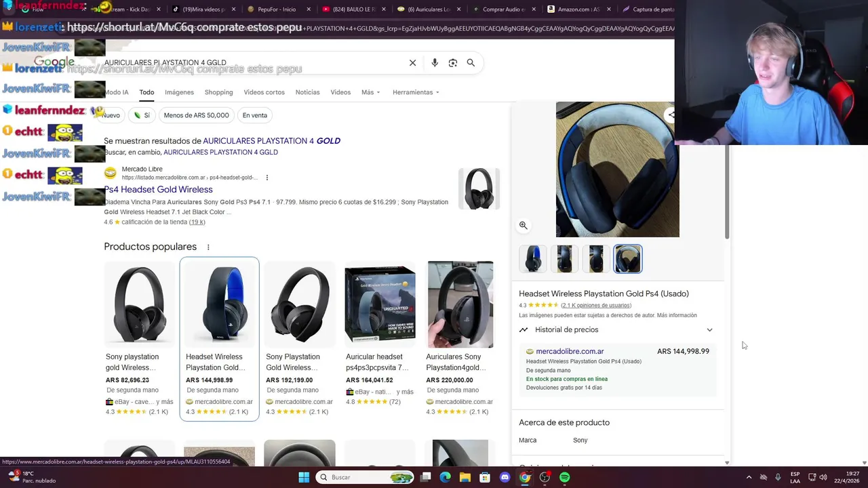The width and height of the screenshot is (868, 488).
Task: Expand the Historial de precios section
Action: click(616, 329)
